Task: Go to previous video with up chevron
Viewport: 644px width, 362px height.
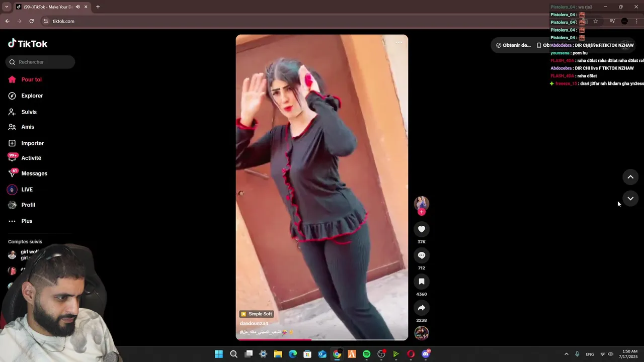Action: [630, 177]
